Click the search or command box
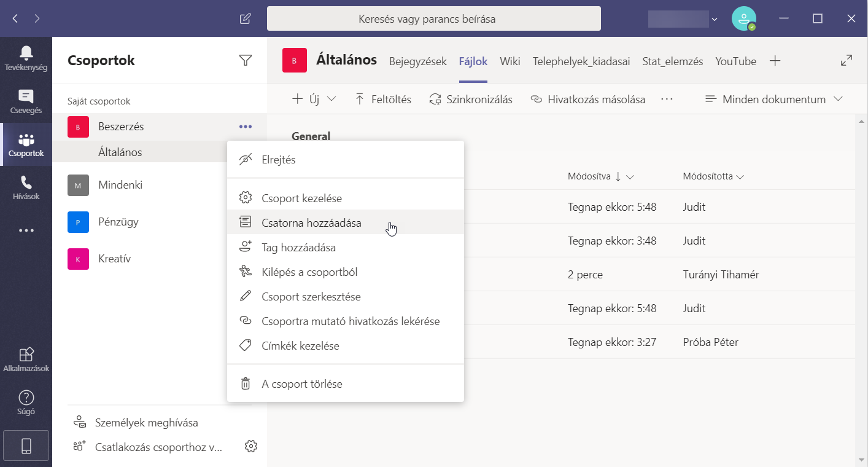The width and height of the screenshot is (868, 467). pyautogui.click(x=433, y=18)
